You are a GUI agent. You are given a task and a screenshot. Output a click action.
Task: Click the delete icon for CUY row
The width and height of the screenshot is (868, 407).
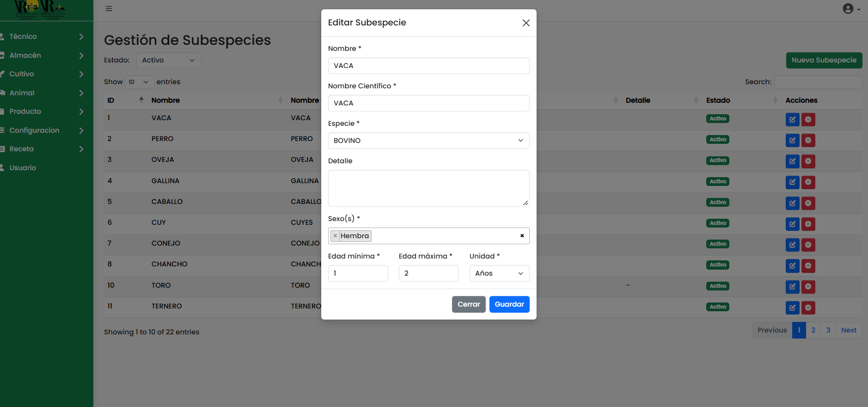808,224
